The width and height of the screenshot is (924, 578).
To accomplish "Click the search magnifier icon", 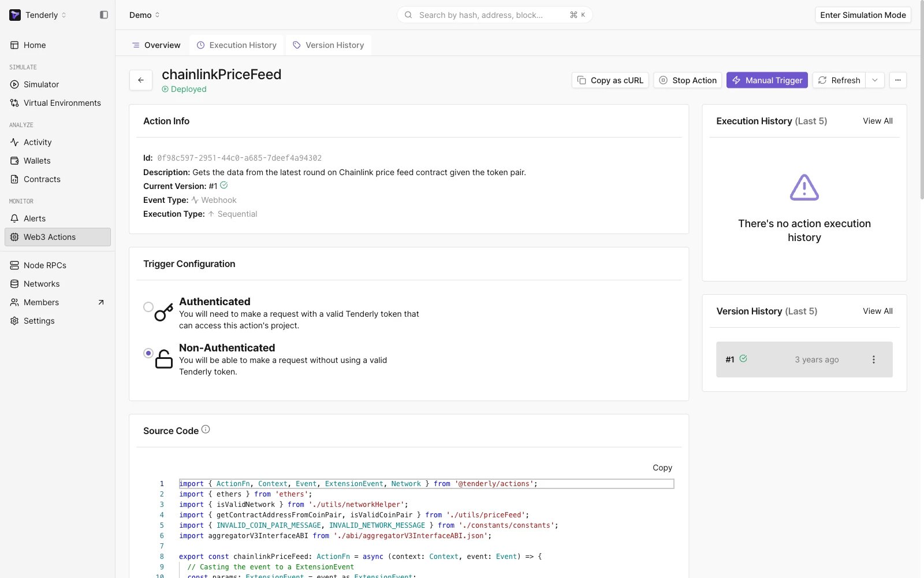I will (x=408, y=15).
